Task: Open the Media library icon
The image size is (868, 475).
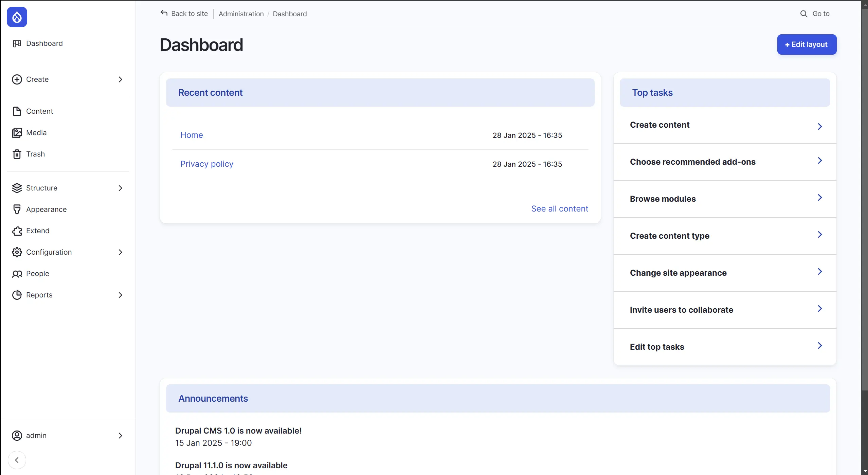Action: click(17, 133)
